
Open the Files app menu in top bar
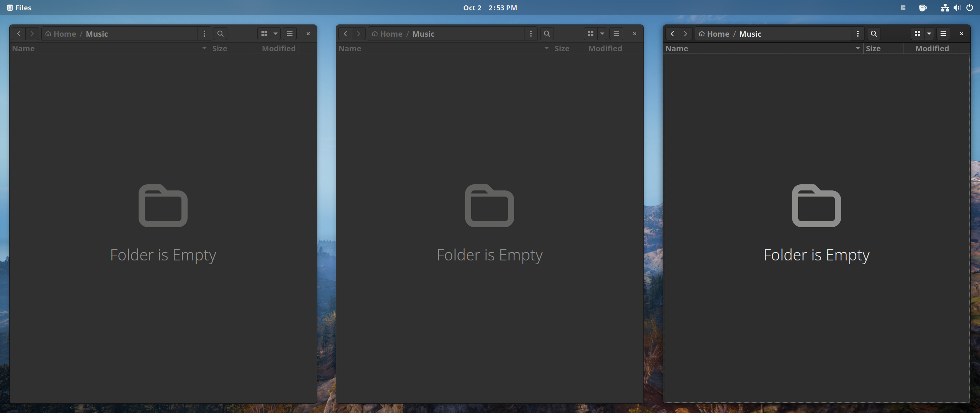19,8
